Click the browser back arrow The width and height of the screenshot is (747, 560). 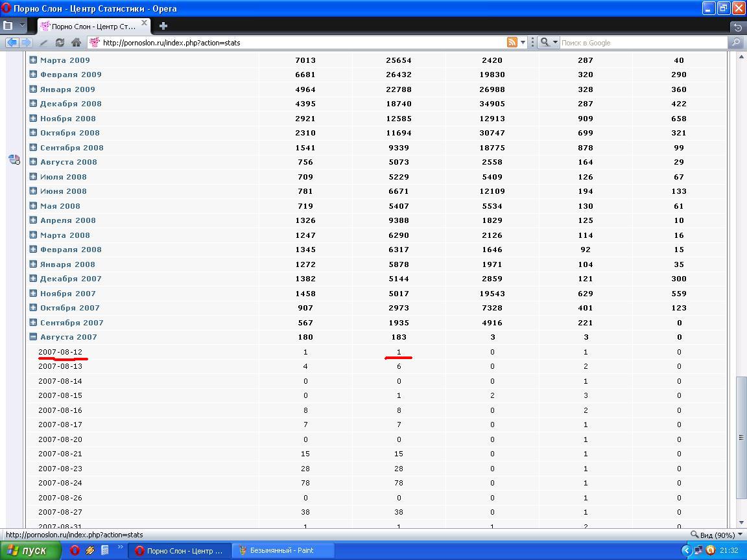pos(12,42)
